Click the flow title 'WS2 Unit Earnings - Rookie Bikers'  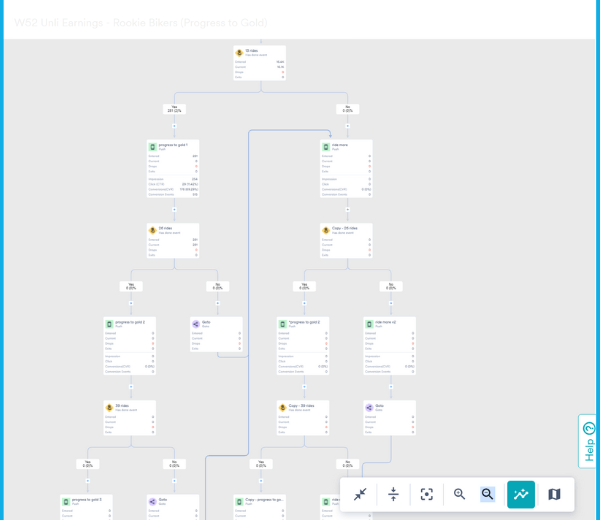[140, 22]
